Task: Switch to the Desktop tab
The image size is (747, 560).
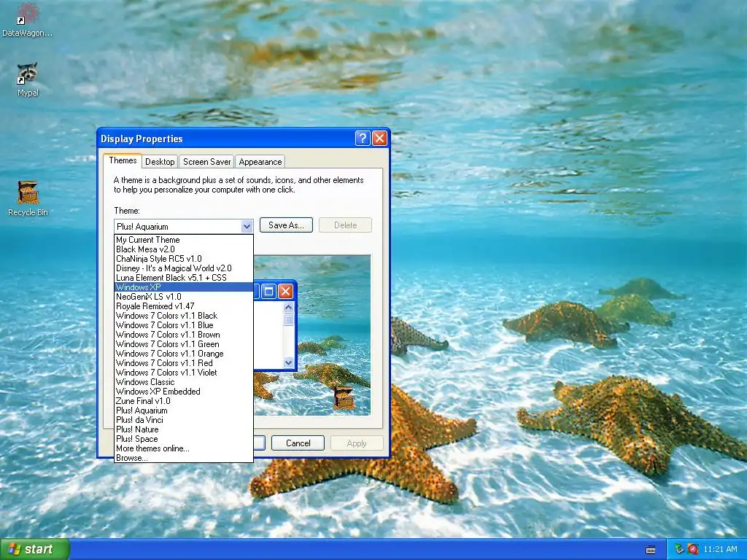Action: 160,162
